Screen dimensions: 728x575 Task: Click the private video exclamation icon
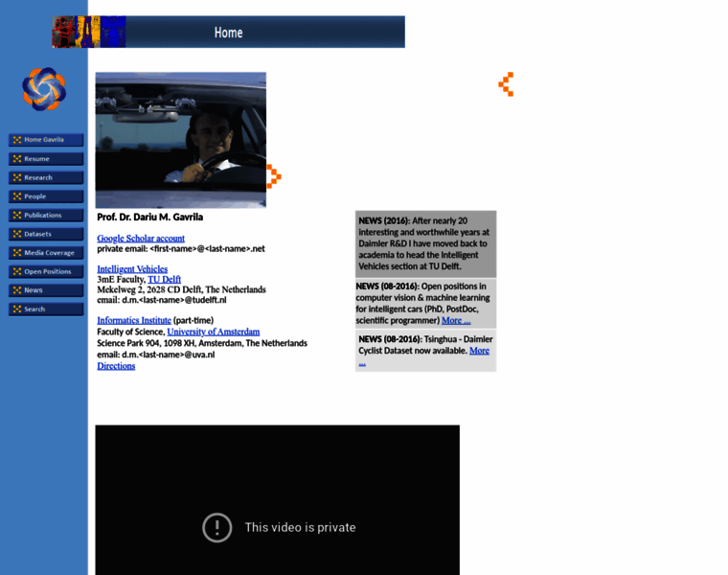tap(217, 528)
